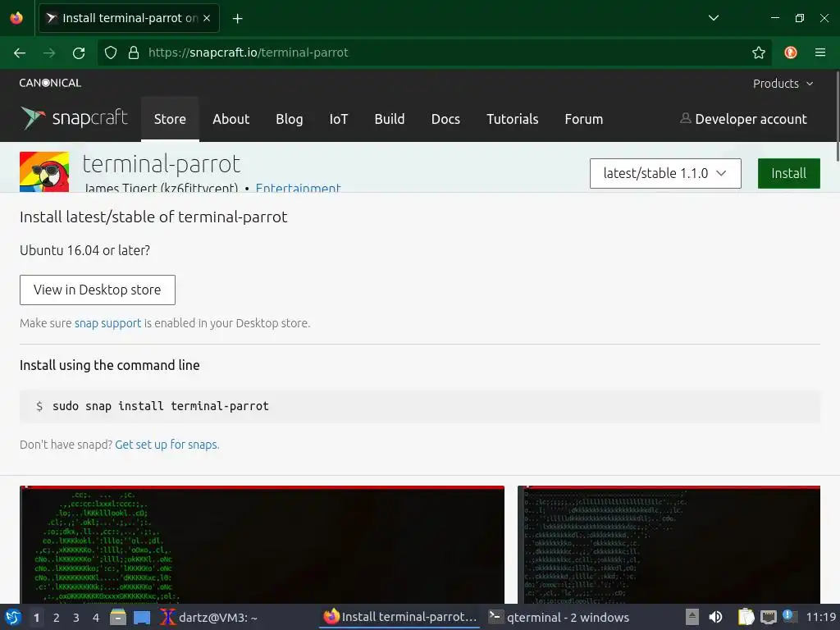840x630 pixels.
Task: Click the 11:19 clock
Action: (x=820, y=617)
